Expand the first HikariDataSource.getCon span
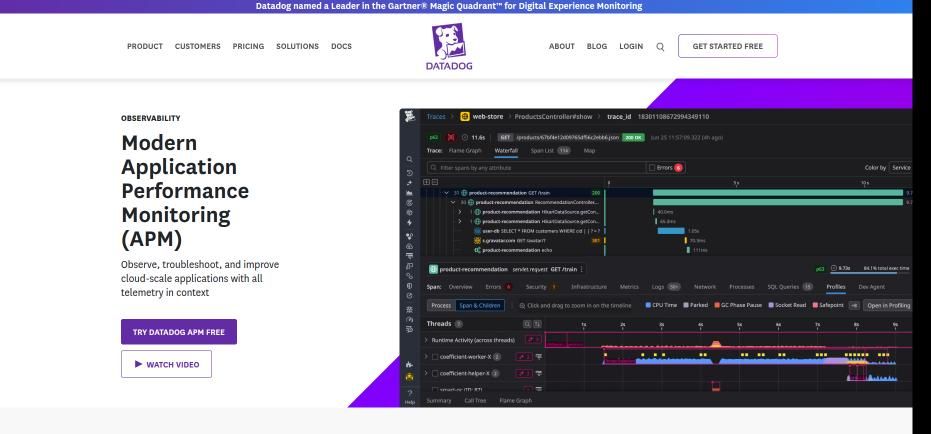Image resolution: width=931 pixels, height=434 pixels. [x=460, y=212]
